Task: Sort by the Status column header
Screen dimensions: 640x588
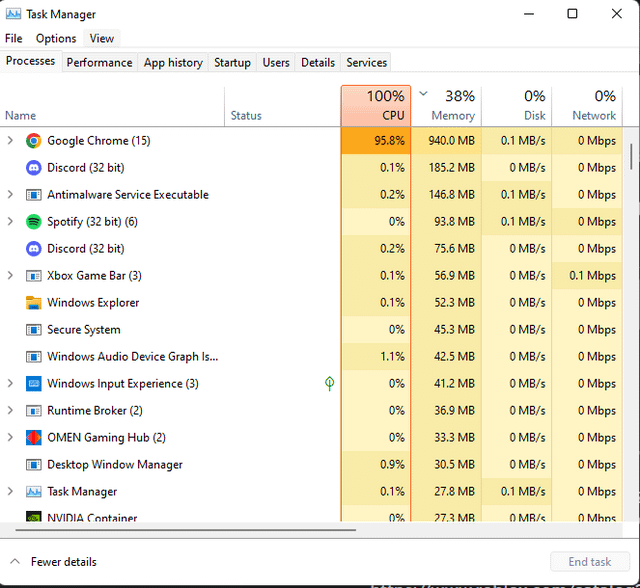Action: pos(282,106)
